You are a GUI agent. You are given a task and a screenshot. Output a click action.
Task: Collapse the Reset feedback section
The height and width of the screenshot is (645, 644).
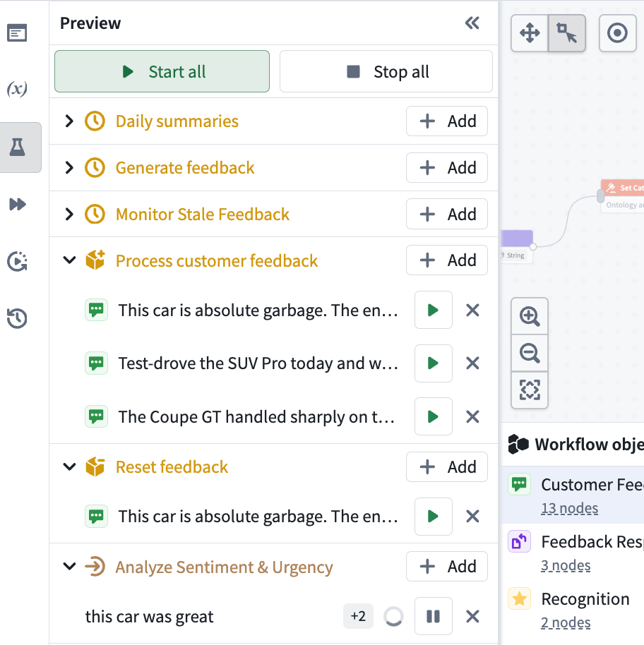(69, 467)
